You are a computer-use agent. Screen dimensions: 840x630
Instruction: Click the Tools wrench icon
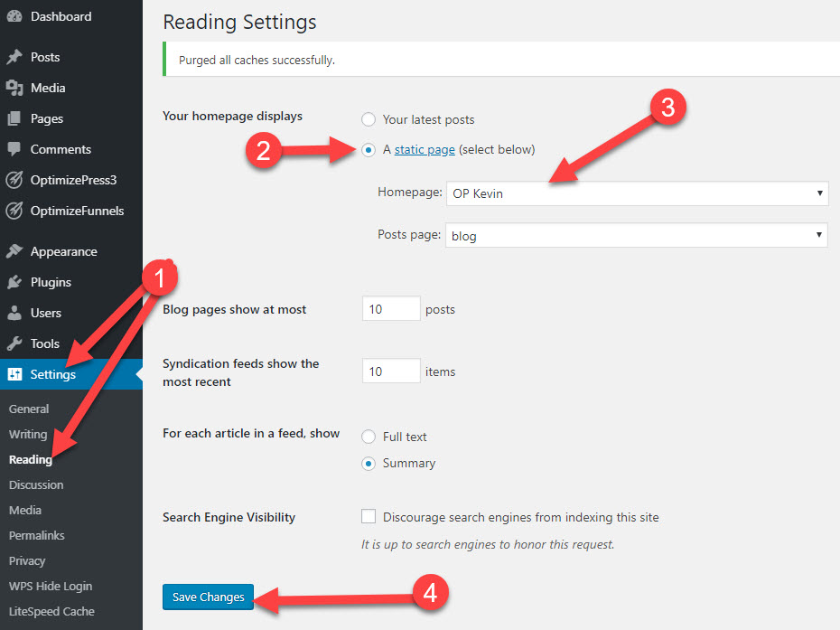pos(14,343)
